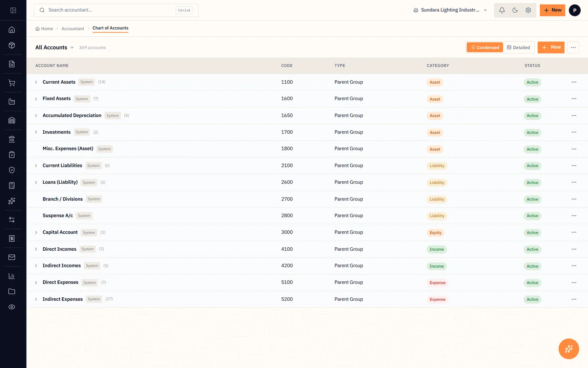This screenshot has height=368, width=588.
Task: Open the calculator icon in sidebar
Action: [x=12, y=185]
